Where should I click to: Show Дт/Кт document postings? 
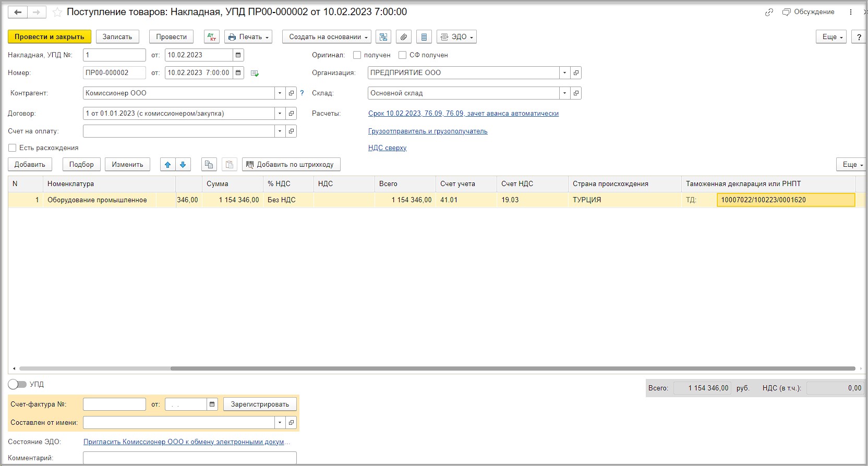coord(211,37)
